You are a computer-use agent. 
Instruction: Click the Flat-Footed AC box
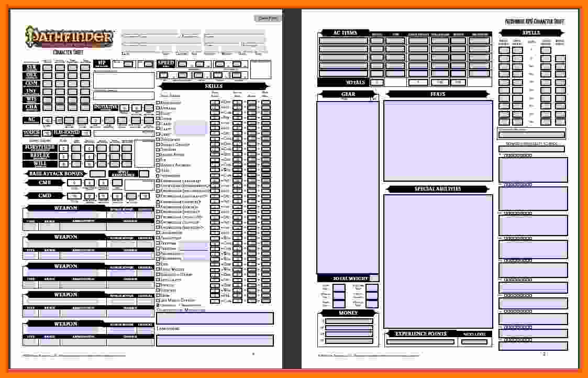coord(86,133)
